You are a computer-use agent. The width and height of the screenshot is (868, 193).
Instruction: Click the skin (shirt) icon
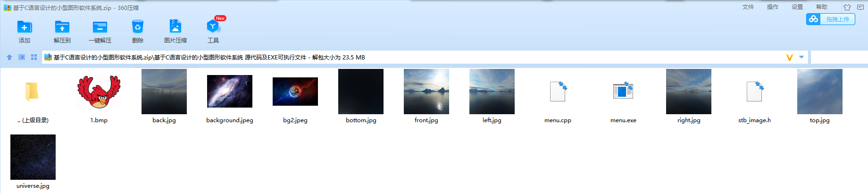pos(847,7)
